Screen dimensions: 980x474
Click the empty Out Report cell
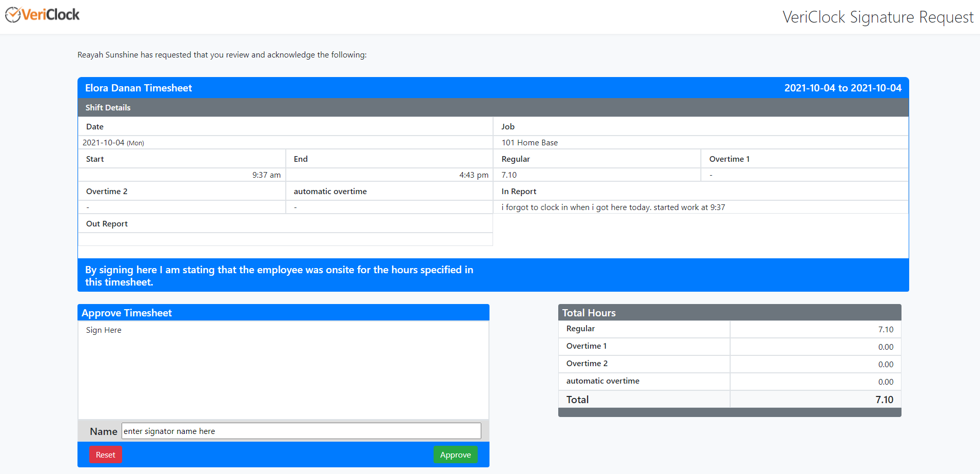pos(285,239)
